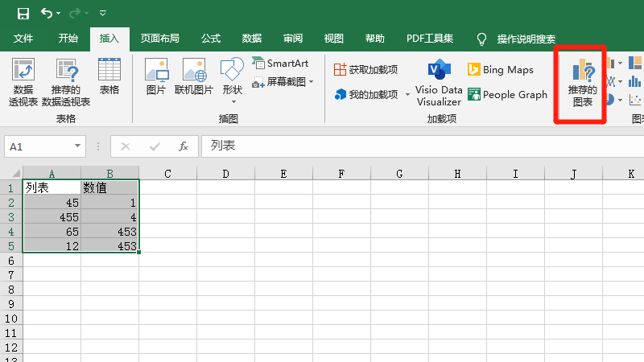Select row 8 header
The image size is (644, 362).
pos(11,290)
